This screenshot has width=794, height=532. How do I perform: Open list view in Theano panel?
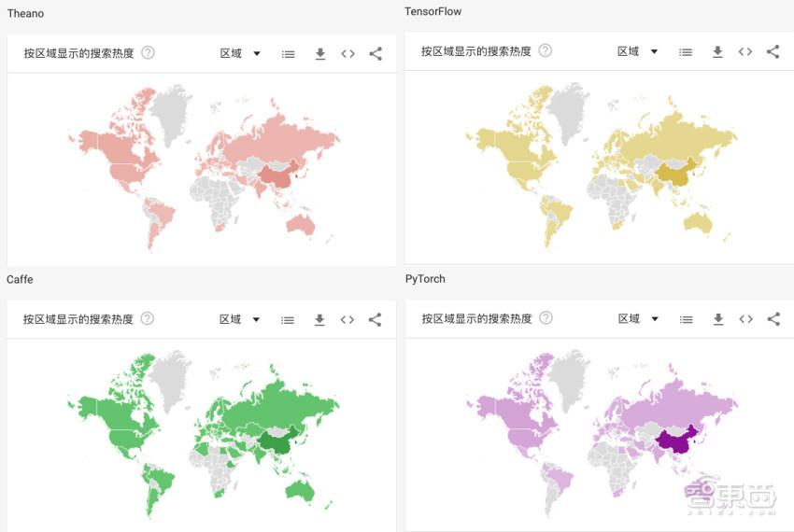tap(289, 54)
